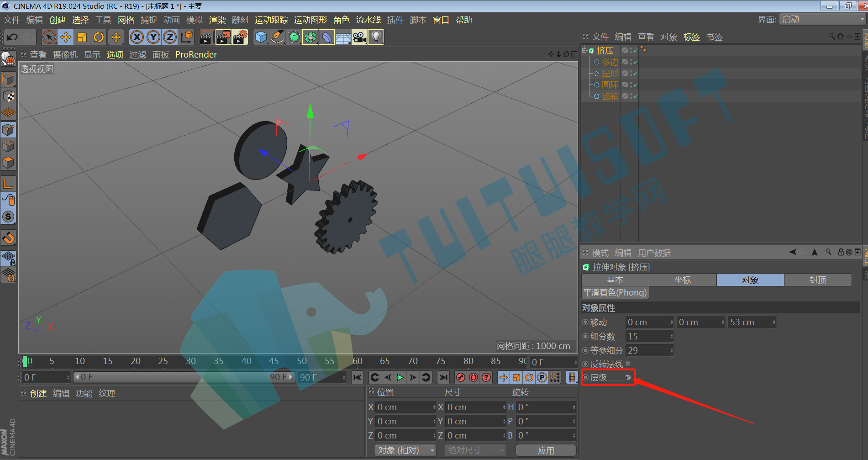Toggle the 层级 hierarchical checkbox
This screenshot has height=460, width=868.
628,377
